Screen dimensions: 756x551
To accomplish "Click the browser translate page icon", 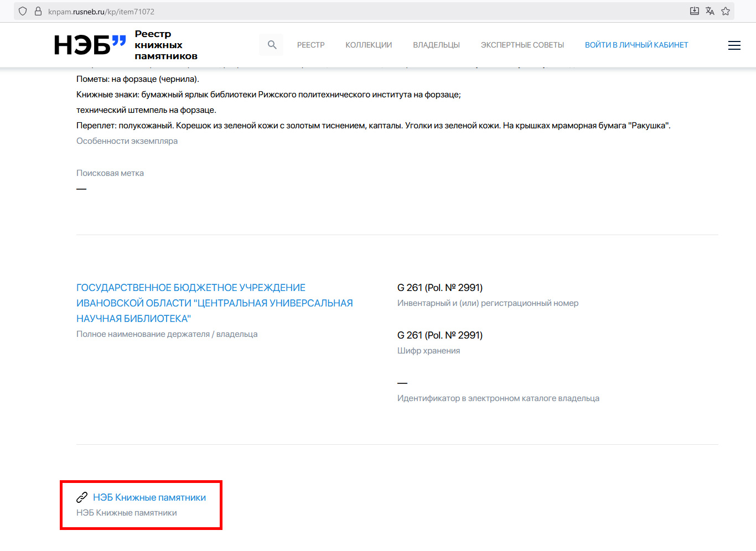I will click(710, 11).
